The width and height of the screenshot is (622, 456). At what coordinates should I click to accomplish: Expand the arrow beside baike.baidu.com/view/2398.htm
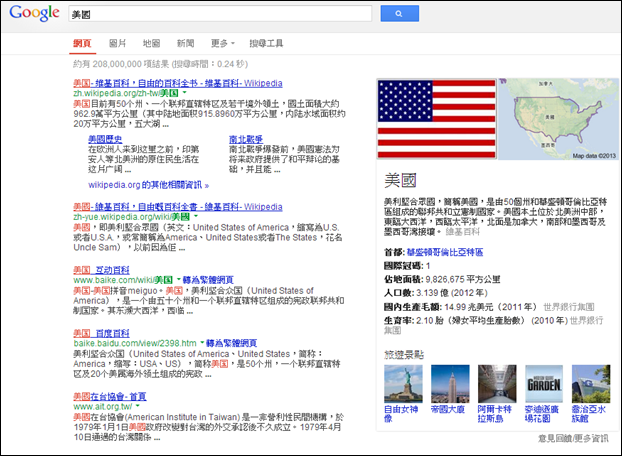pos(202,343)
